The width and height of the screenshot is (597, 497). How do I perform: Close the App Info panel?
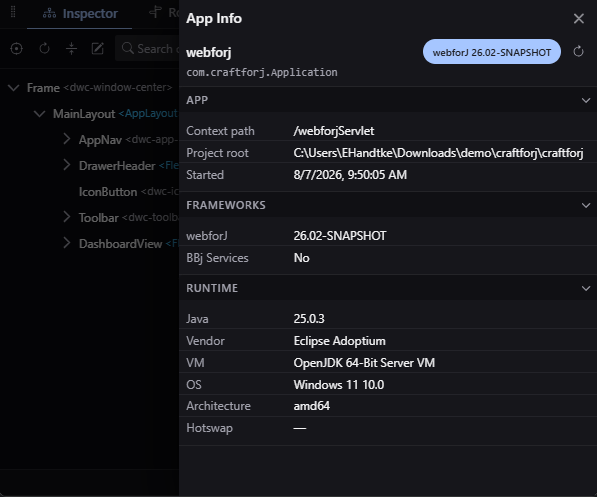pos(579,18)
